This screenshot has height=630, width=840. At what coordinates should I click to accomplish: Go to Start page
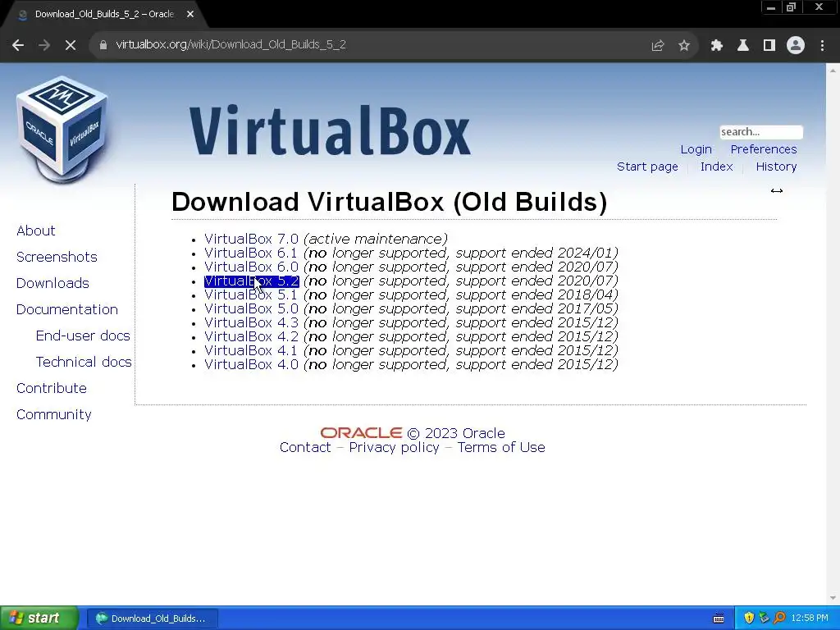(x=647, y=167)
